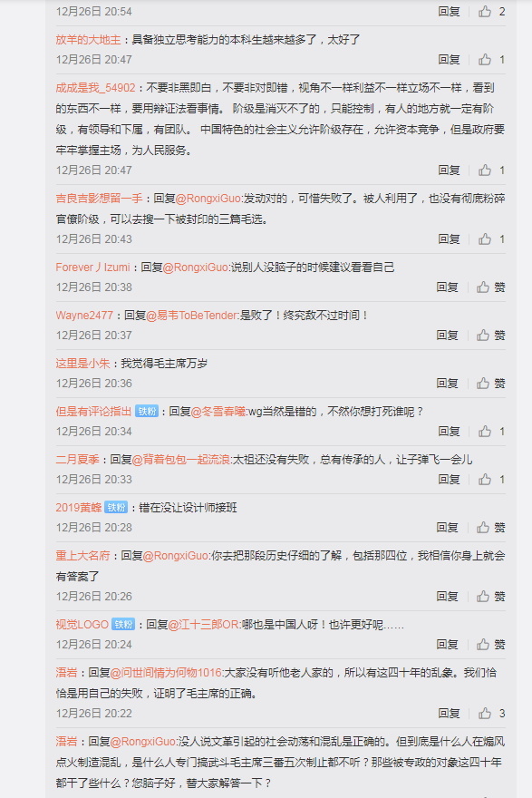Open @背着包包一起流浪 mentioned user
Image resolution: width=532 pixels, height=798 pixels.
point(180,460)
